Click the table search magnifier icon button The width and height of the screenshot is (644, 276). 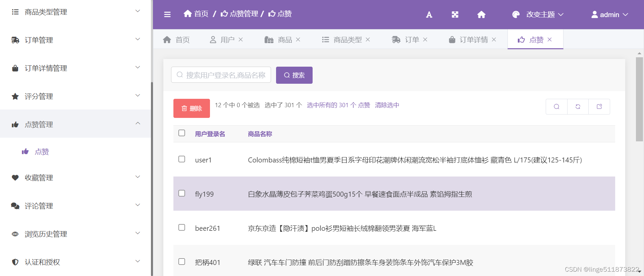(556, 107)
